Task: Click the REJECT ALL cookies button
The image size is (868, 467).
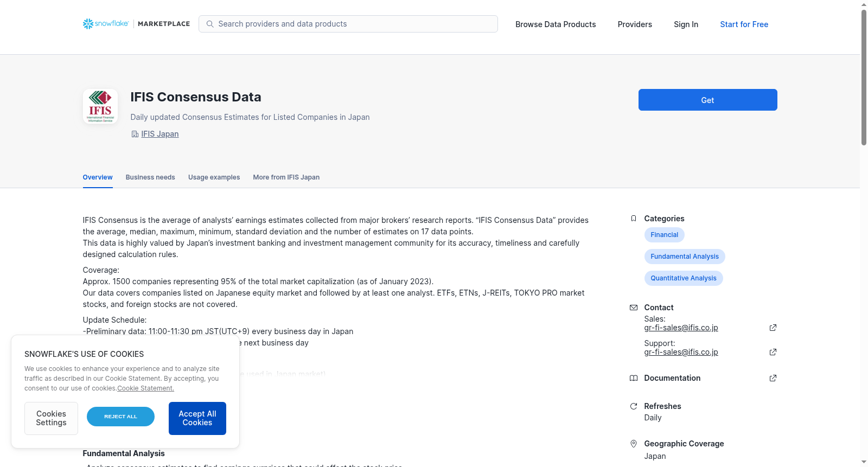Action: coord(120,417)
